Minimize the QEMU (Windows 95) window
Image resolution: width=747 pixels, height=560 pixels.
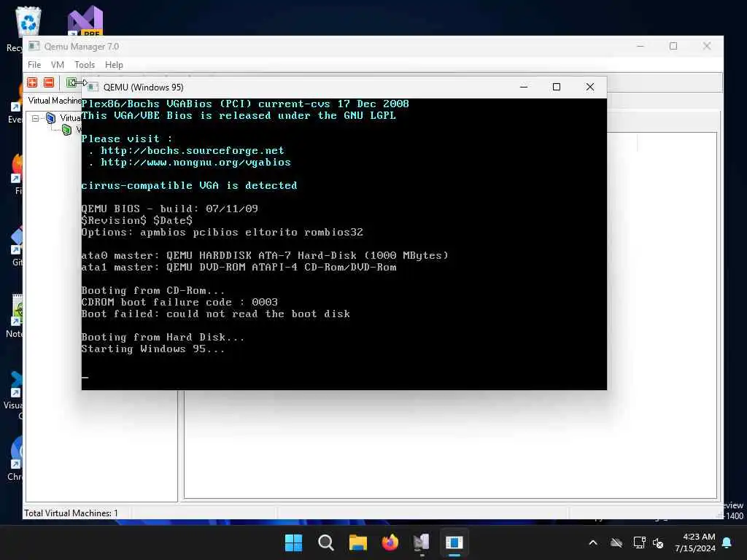524,87
